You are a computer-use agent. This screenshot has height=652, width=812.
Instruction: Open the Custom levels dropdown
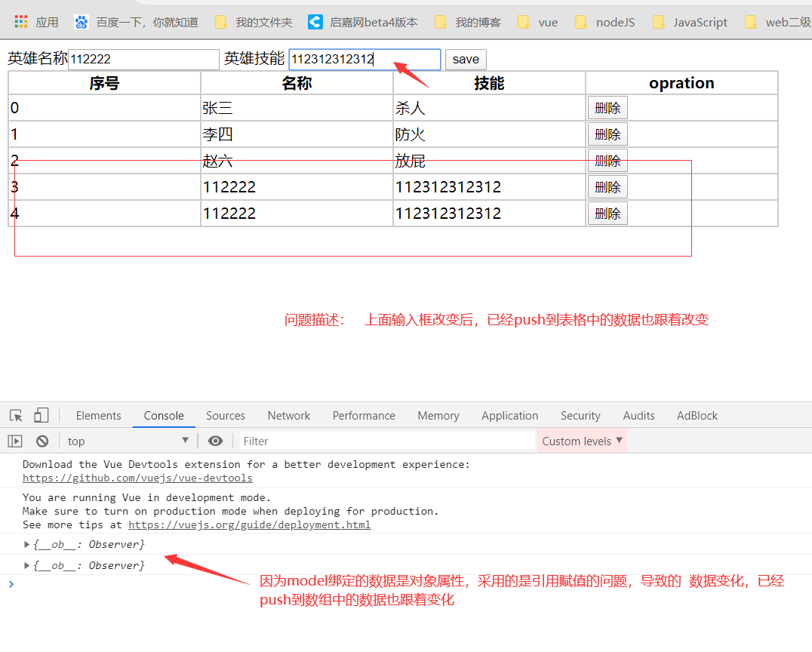(x=582, y=441)
